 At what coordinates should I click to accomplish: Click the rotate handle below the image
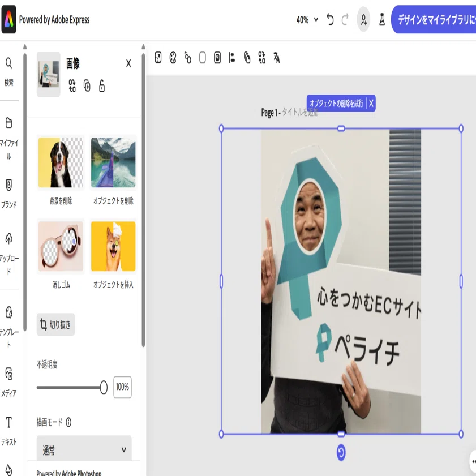coord(341,453)
